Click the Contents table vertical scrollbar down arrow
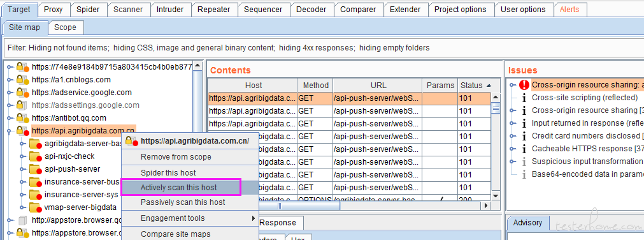Viewport: 644px width, 240px height. (x=496, y=196)
